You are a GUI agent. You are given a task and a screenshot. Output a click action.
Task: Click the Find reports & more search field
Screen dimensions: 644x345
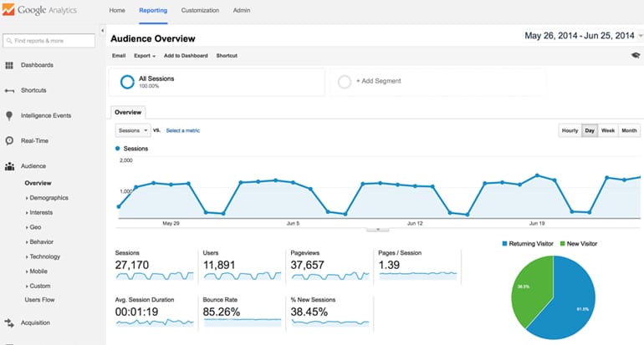pyautogui.click(x=49, y=40)
